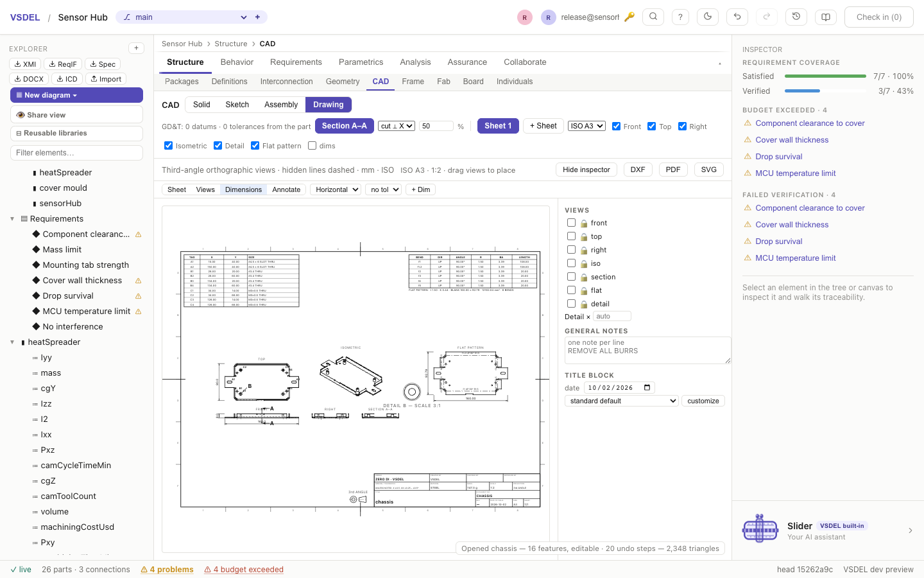Click the lock icon beside section view
Viewport: 924px width, 578px height.
pyautogui.click(x=584, y=277)
